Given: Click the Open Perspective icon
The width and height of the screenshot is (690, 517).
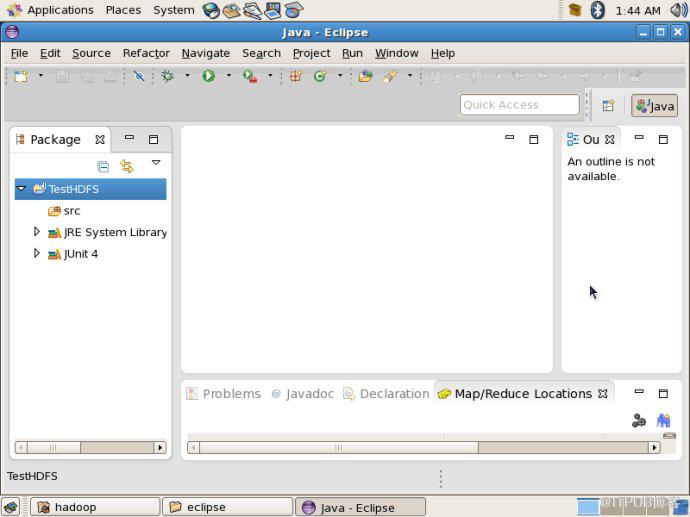Looking at the screenshot, I should pos(608,106).
